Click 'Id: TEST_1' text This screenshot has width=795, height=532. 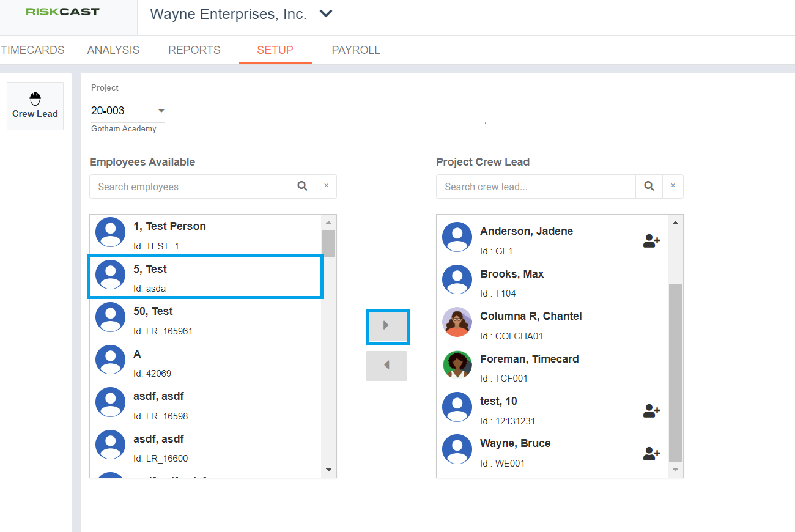(156, 246)
